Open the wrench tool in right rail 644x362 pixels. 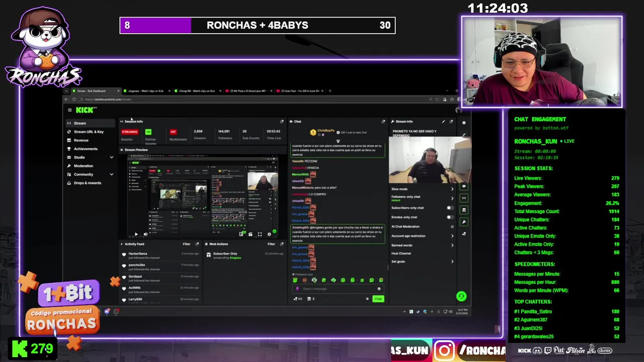pyautogui.click(x=464, y=222)
